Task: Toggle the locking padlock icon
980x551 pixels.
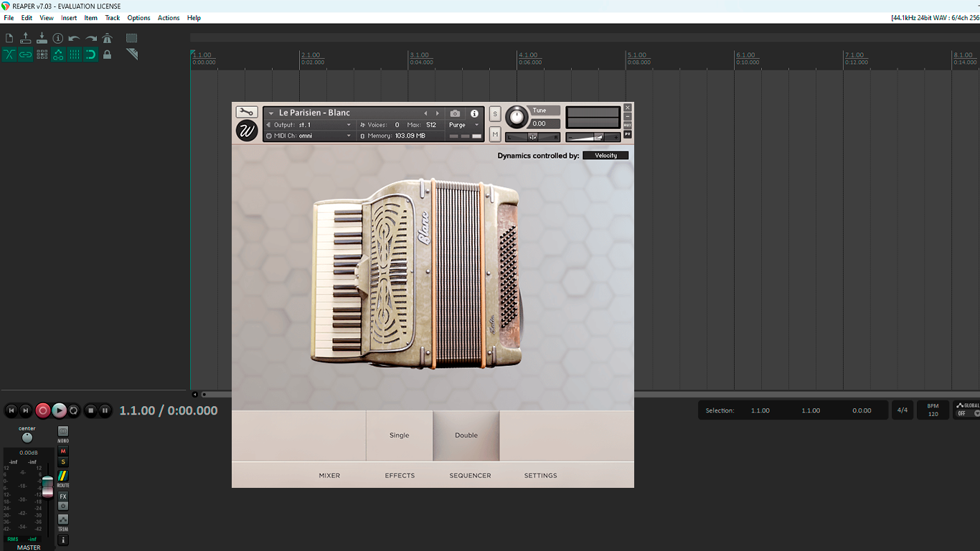Action: (107, 55)
